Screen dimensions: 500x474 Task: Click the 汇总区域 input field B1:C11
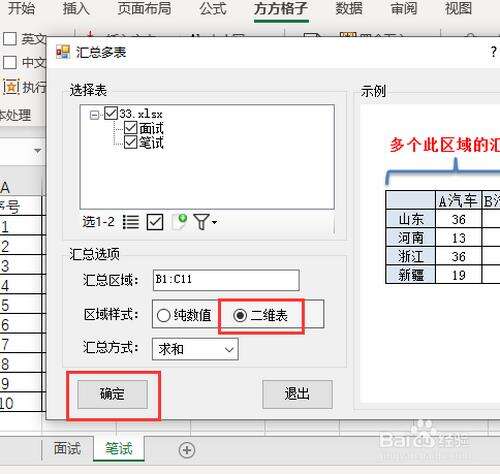pyautogui.click(x=226, y=280)
